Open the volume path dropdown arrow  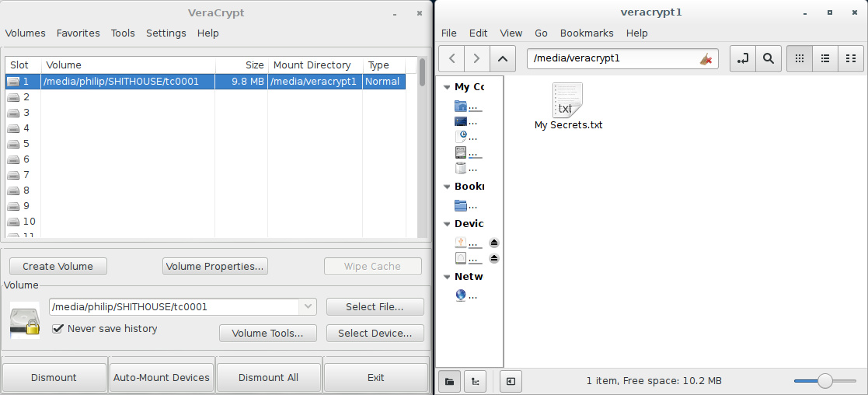pyautogui.click(x=307, y=306)
